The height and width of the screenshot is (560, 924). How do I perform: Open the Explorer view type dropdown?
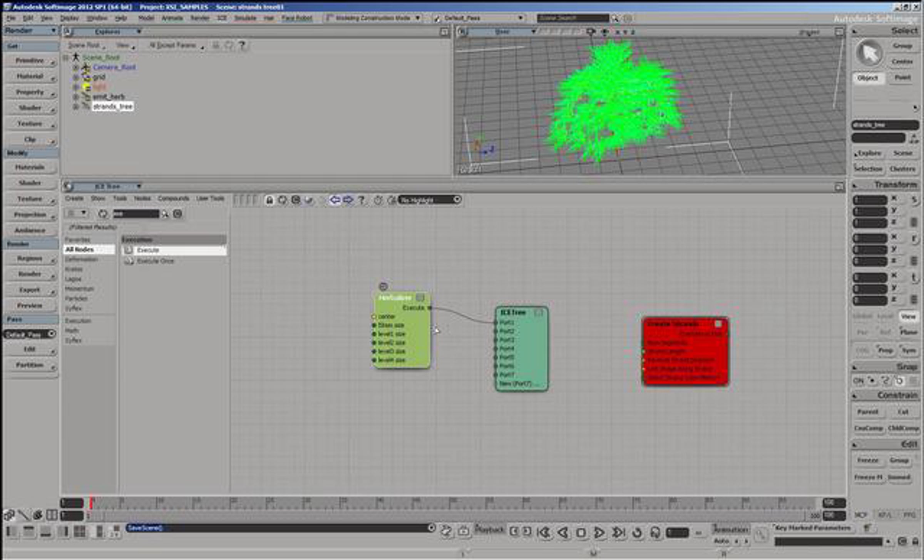click(108, 32)
